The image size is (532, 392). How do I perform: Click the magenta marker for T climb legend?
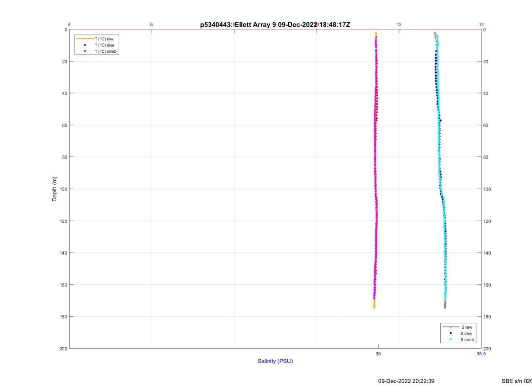click(x=85, y=51)
